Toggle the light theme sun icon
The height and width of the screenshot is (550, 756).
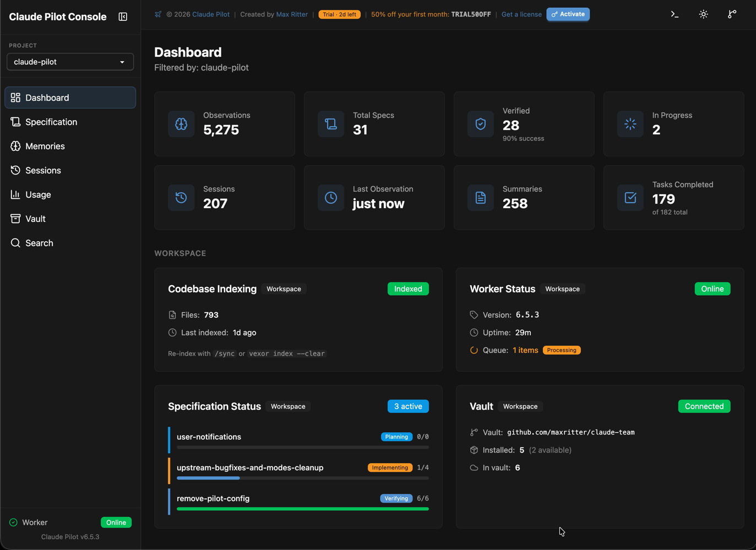[703, 14]
